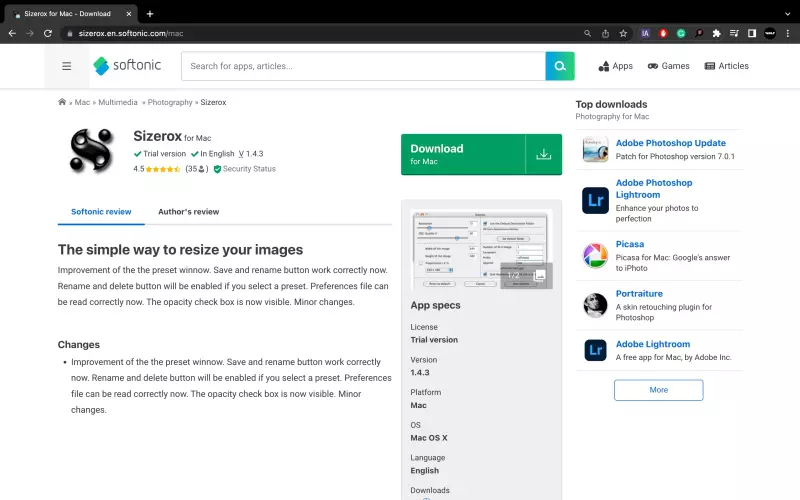Screen dimensions: 800x500
Task: Click the browser forward arrow
Action: click(30, 33)
